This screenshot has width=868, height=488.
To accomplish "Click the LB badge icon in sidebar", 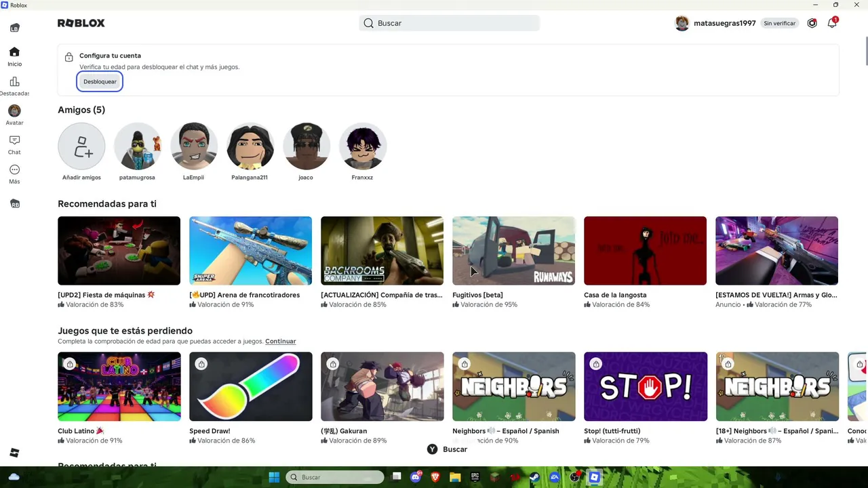I will pyautogui.click(x=15, y=28).
